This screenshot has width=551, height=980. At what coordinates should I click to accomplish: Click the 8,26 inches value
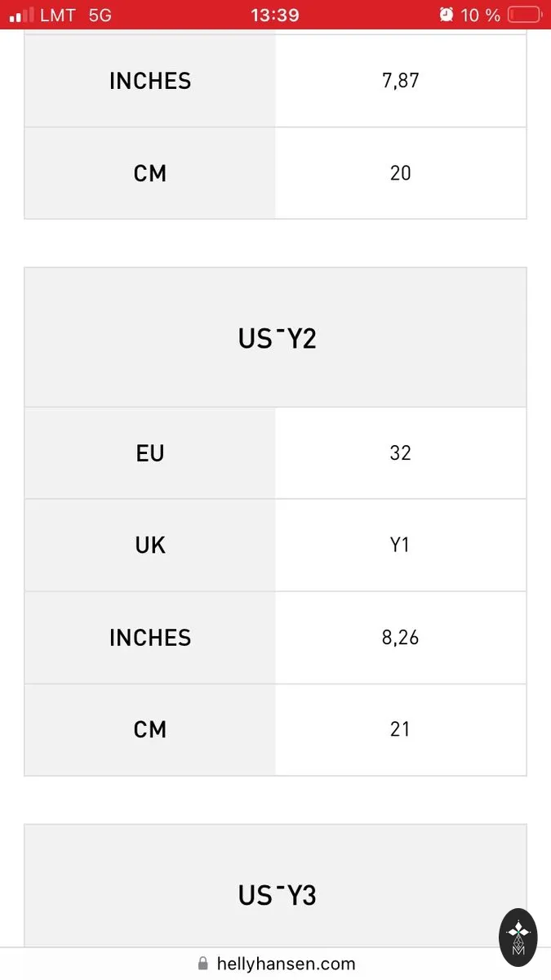(401, 637)
